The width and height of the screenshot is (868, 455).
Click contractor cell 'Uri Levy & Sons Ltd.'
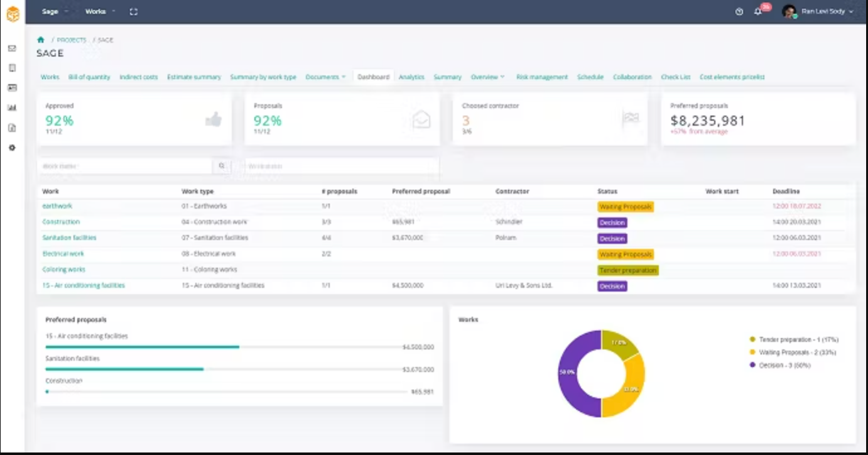(523, 285)
